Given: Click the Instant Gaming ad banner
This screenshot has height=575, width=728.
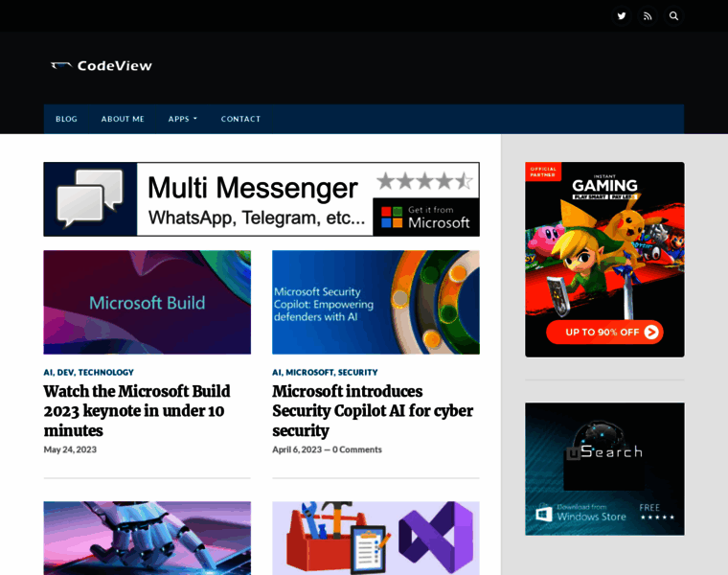Looking at the screenshot, I should click(604, 260).
